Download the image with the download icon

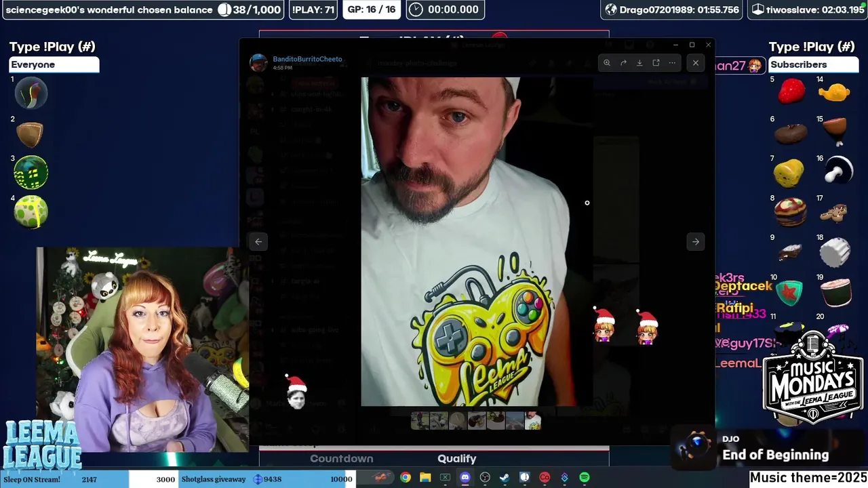coord(639,63)
